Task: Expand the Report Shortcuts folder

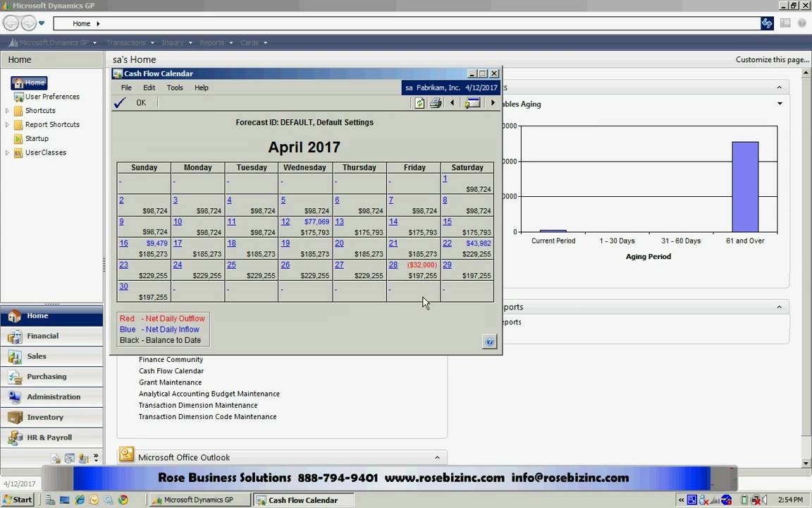Action: click(x=7, y=124)
